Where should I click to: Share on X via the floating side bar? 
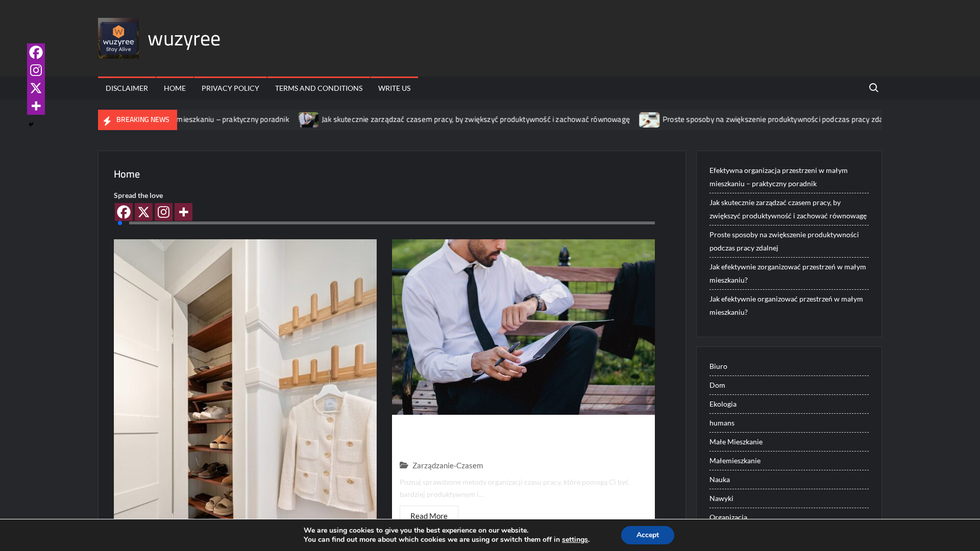36,88
